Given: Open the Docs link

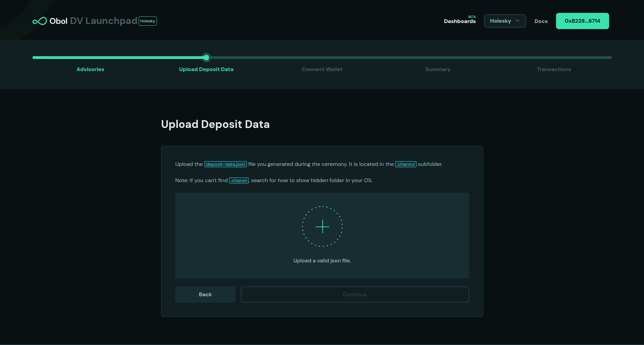Looking at the screenshot, I should (x=541, y=21).
